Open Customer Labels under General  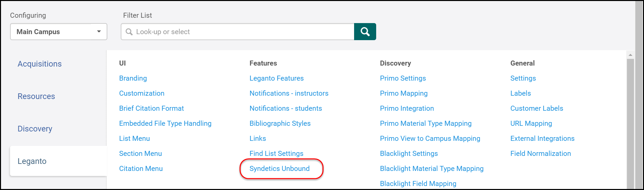[537, 108]
